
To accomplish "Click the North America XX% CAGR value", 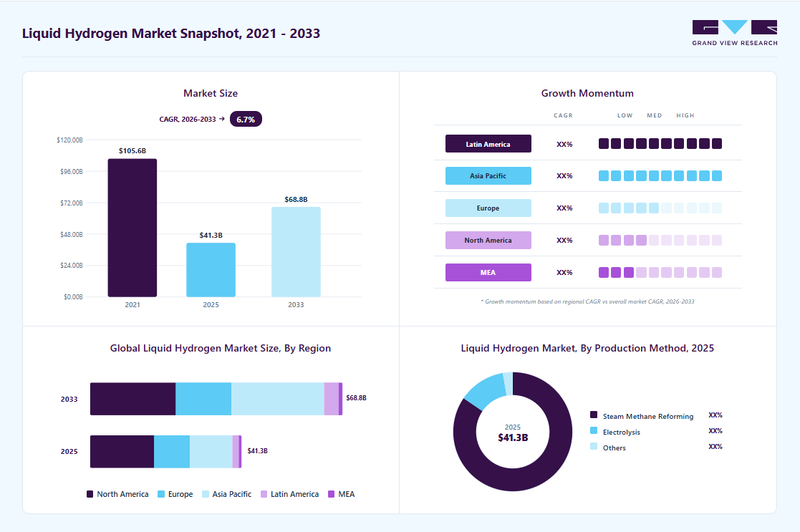I will click(564, 241).
